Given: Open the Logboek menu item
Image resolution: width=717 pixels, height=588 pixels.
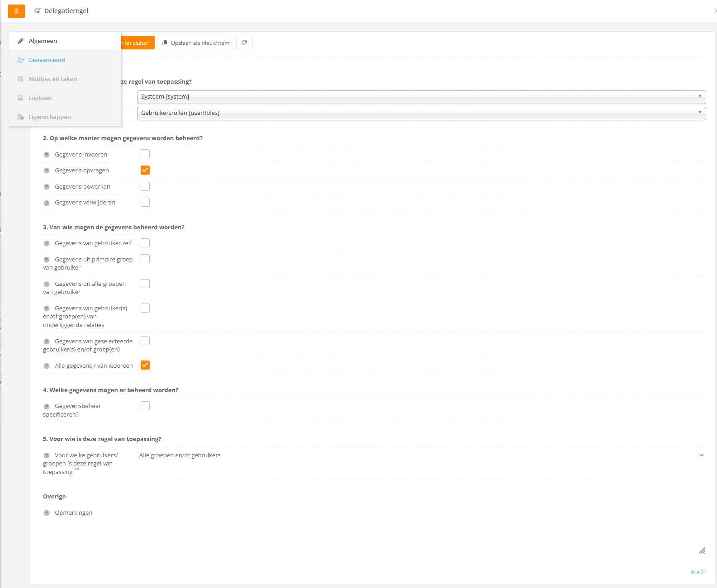Looking at the screenshot, I should tap(40, 98).
